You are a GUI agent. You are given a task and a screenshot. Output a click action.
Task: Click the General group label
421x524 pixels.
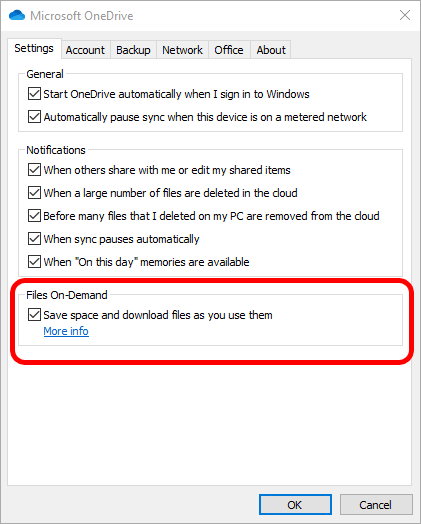pyautogui.click(x=45, y=74)
